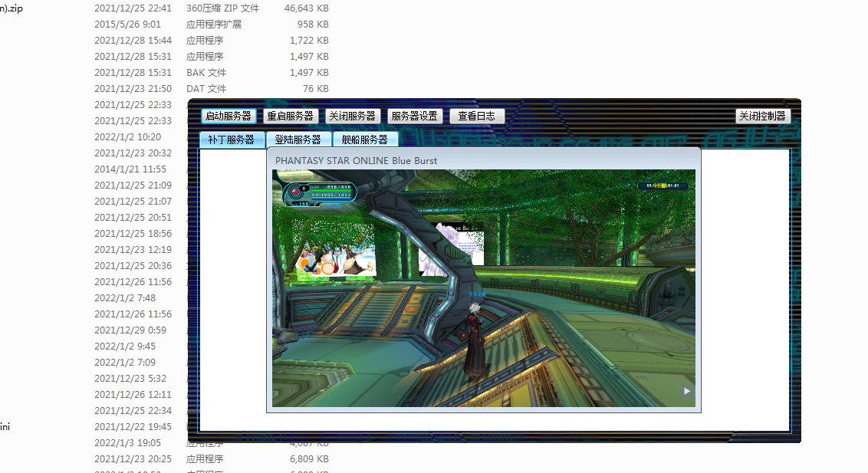
Task: Click the 360压缩 ZIP 文件 type entry
Action: 222,8
